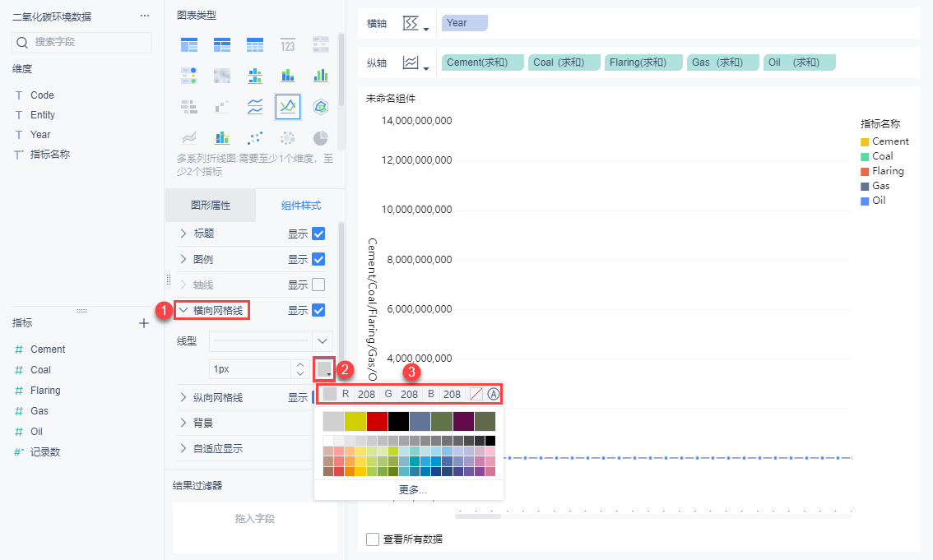Image resolution: width=933 pixels, height=560 pixels.
Task: Select the radar chart type icon
Action: (321, 106)
